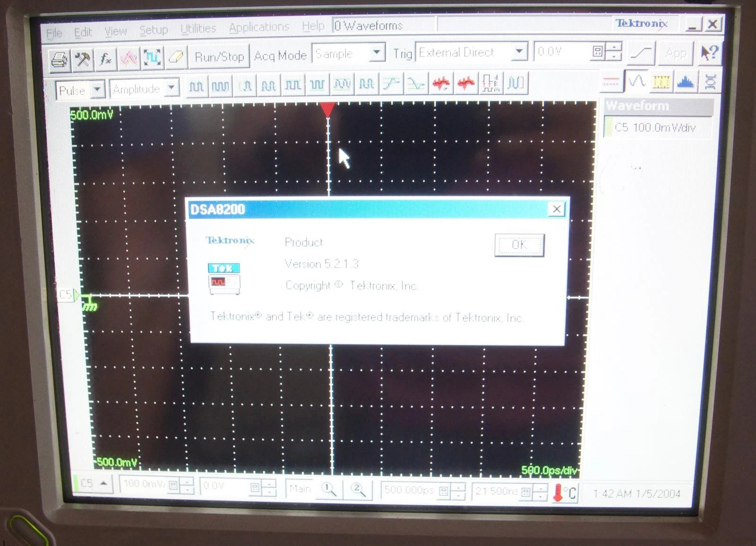Open keypad beside 100.0mV scale field
756x546 pixels.
[173, 485]
